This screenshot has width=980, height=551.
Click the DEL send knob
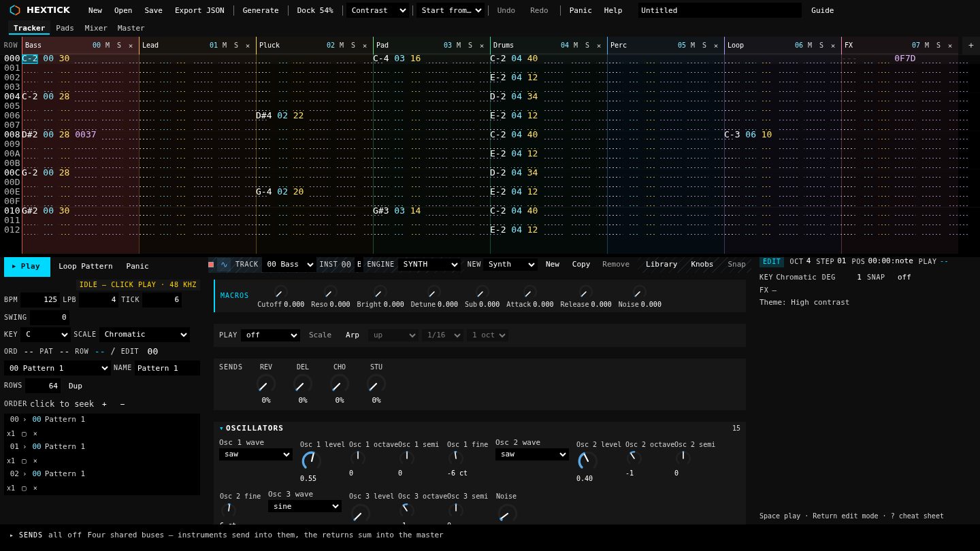303,384
